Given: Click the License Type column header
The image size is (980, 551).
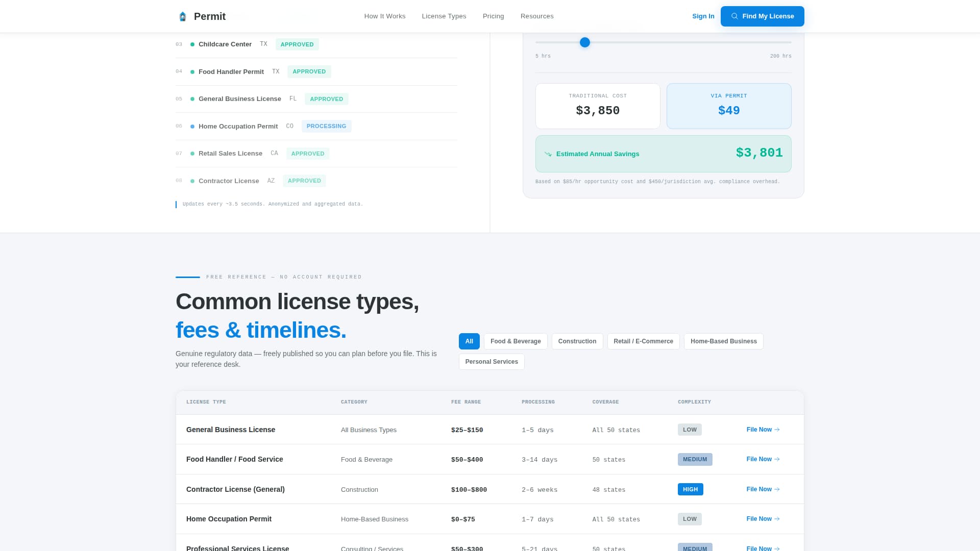Looking at the screenshot, I should coord(206,402).
